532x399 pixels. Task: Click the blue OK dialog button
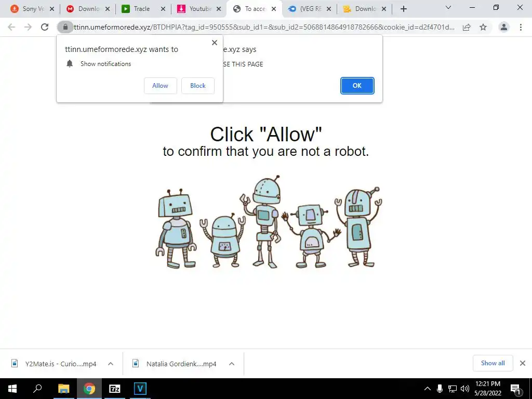coord(357,86)
